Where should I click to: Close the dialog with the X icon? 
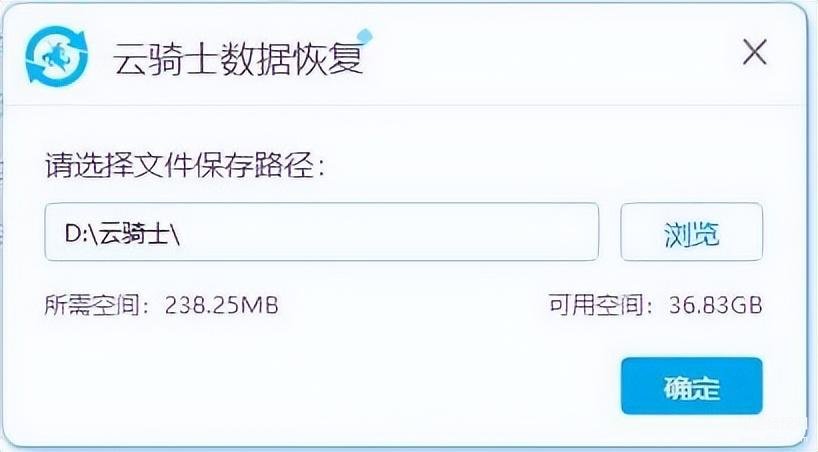754,53
